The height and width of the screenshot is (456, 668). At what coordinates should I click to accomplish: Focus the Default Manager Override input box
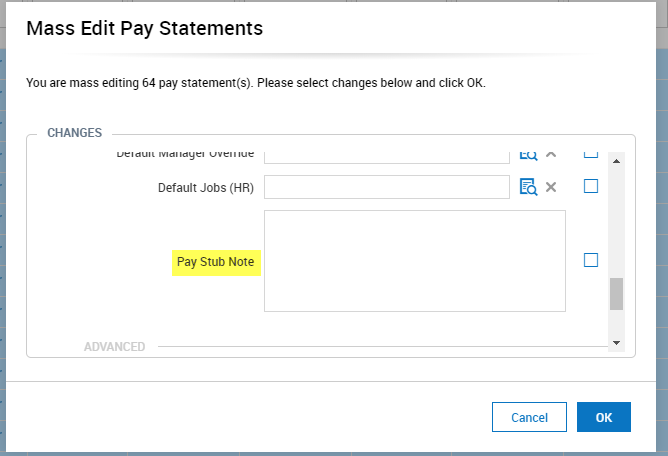point(387,155)
